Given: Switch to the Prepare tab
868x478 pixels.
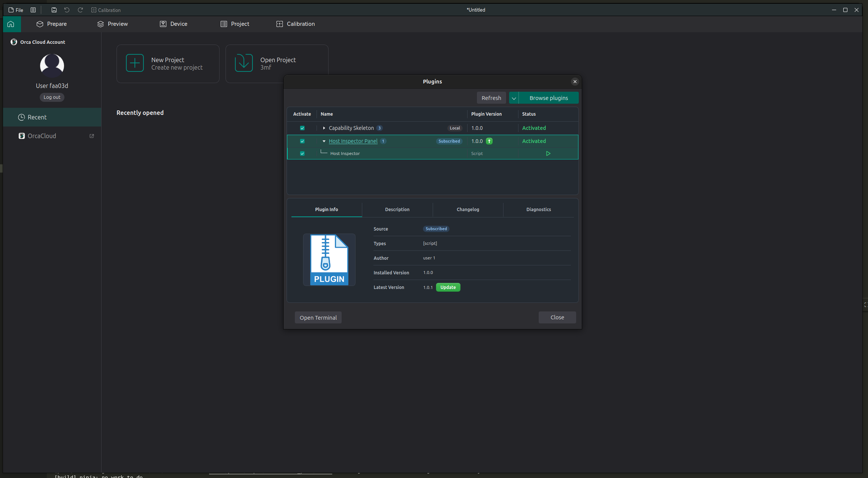Looking at the screenshot, I should point(52,24).
